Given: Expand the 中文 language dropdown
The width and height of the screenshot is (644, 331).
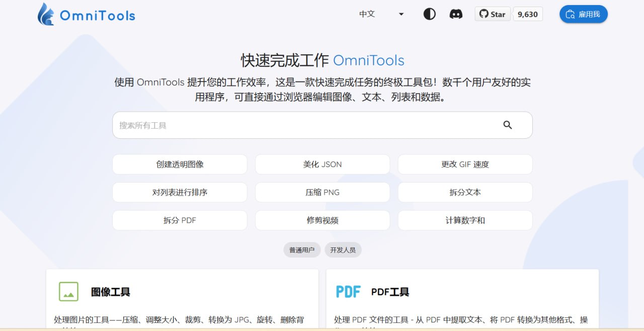Looking at the screenshot, I should click(382, 14).
